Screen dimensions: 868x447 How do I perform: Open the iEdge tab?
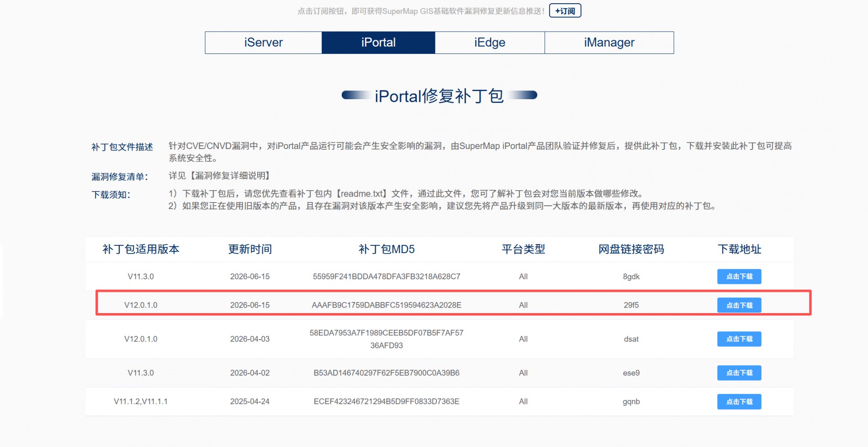(490, 43)
